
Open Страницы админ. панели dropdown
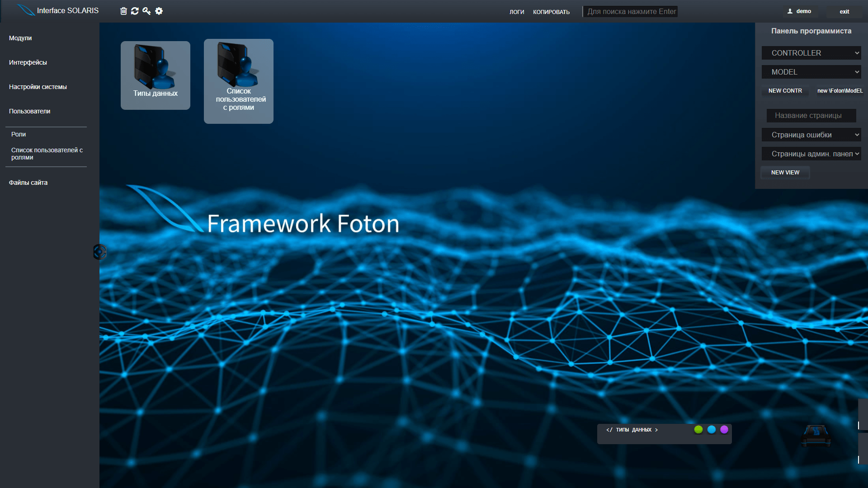click(811, 154)
